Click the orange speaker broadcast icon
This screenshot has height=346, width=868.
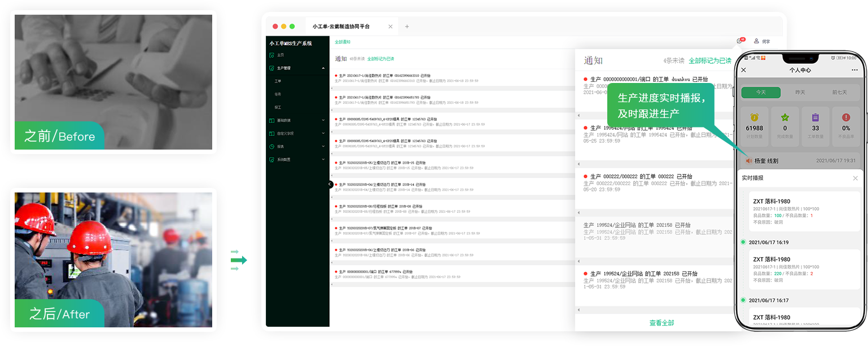tap(749, 161)
